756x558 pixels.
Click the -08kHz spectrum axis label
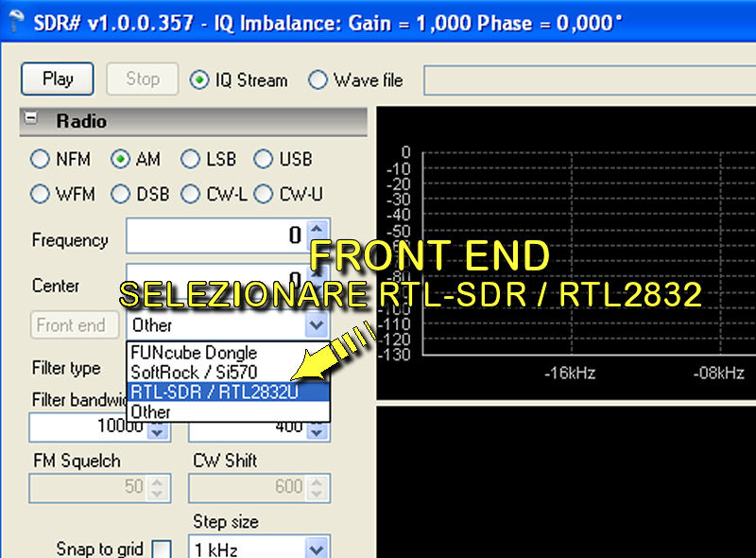point(719,374)
